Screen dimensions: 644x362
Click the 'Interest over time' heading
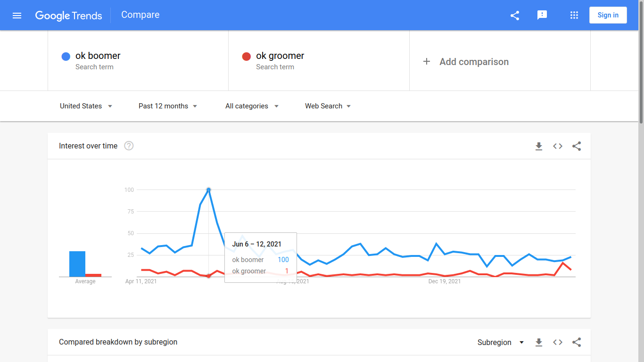(88, 146)
